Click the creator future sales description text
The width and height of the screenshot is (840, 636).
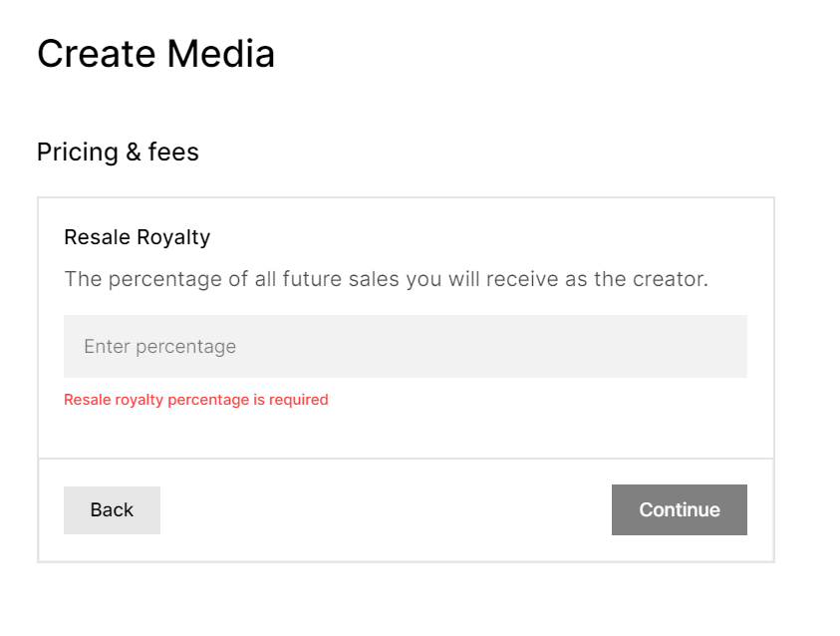(x=386, y=279)
